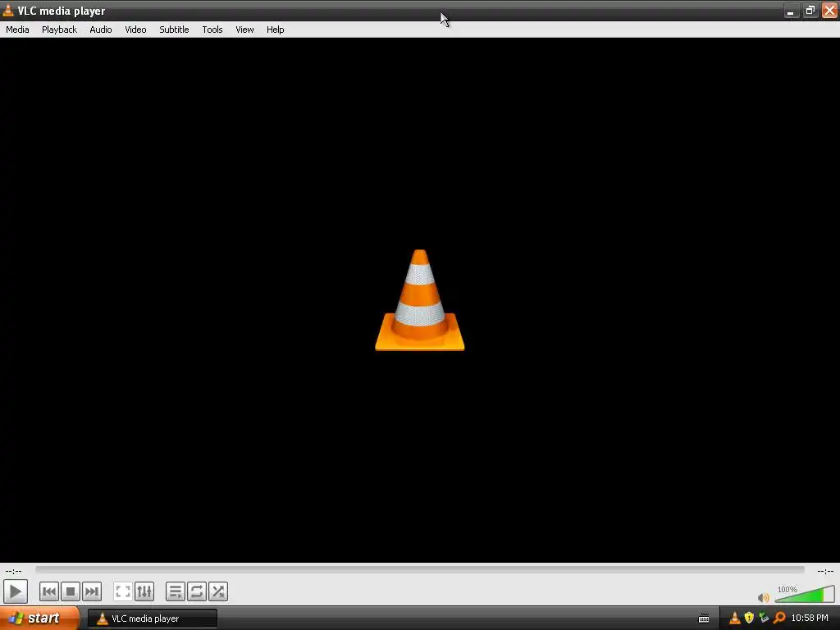Mute audio via speaker icon
This screenshot has height=630, width=840.
point(764,598)
